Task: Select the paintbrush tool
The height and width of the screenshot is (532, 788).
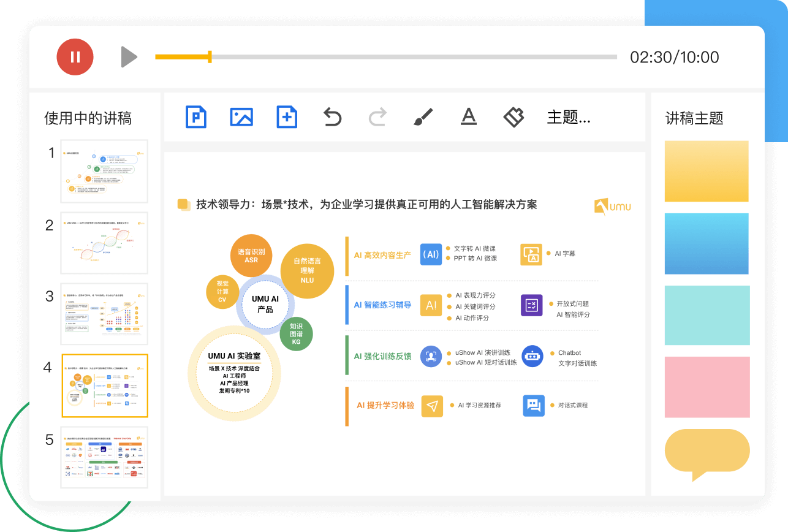Action: [423, 116]
